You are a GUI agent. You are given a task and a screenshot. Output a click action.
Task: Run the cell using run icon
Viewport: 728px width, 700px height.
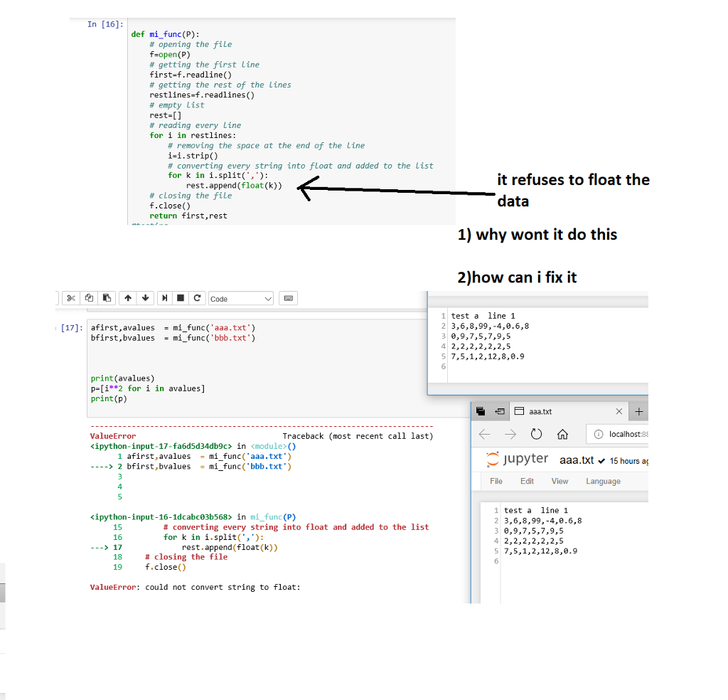point(165,298)
